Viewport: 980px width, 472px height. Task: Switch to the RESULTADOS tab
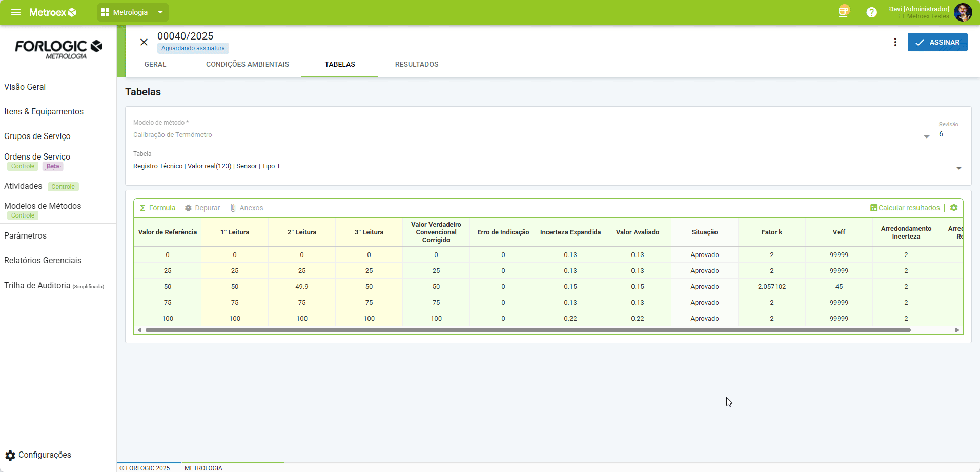[416, 64]
